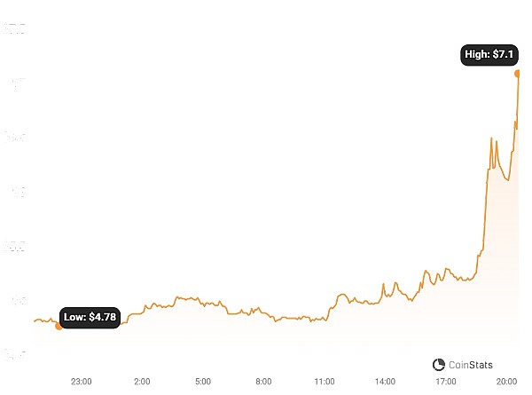
Task: Select the 5:00 time axis label
Action: click(x=202, y=381)
